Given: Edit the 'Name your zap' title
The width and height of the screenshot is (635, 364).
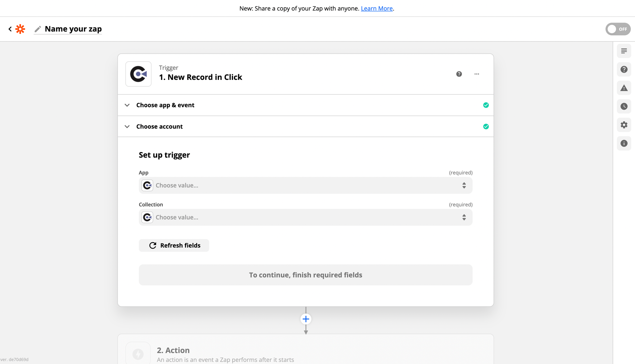Looking at the screenshot, I should click(x=73, y=29).
